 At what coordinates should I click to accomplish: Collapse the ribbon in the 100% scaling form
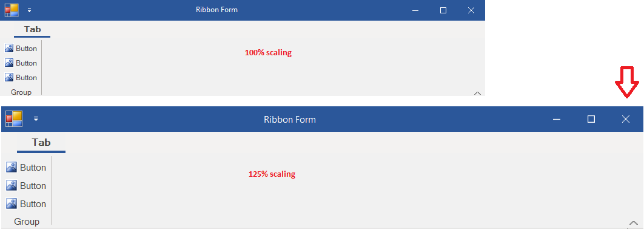point(477,93)
